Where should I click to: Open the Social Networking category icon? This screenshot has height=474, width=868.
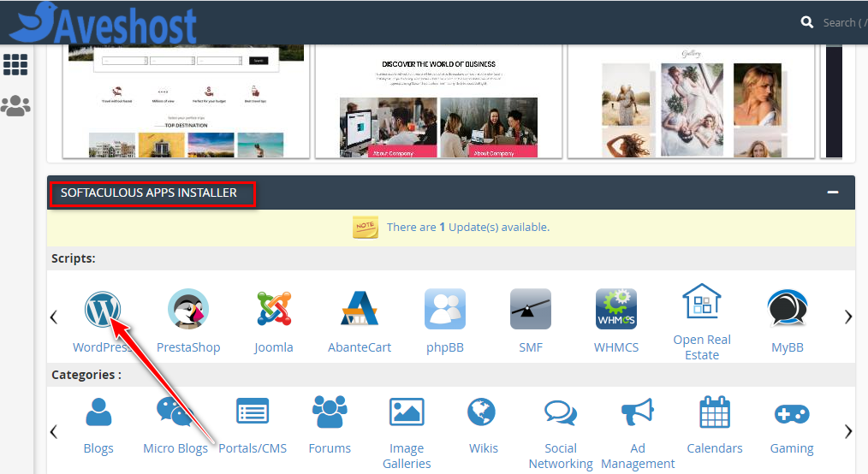click(x=561, y=412)
